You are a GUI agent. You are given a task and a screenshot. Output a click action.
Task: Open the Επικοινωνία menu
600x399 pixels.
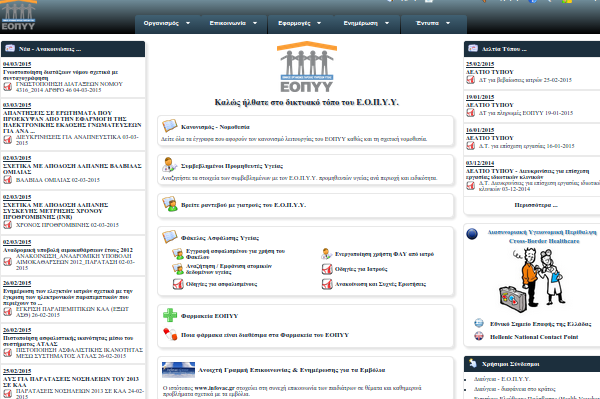[x=233, y=23]
